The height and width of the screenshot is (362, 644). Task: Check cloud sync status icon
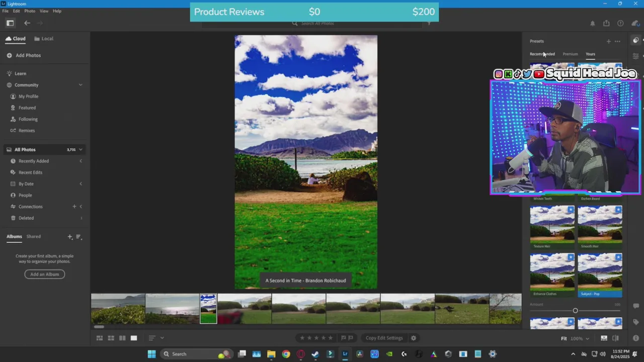635,23
